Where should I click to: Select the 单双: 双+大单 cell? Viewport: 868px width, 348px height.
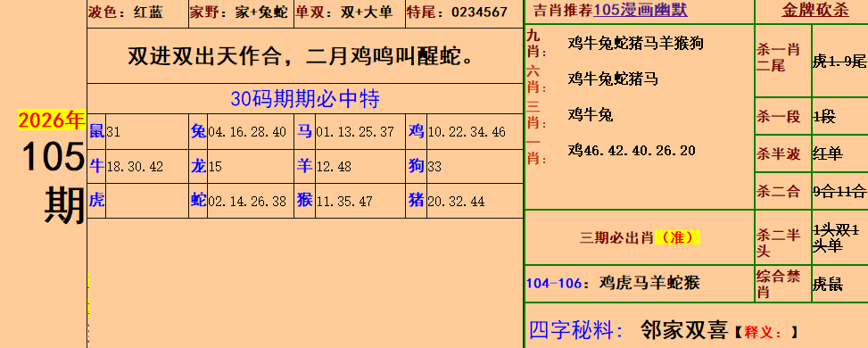(x=349, y=12)
